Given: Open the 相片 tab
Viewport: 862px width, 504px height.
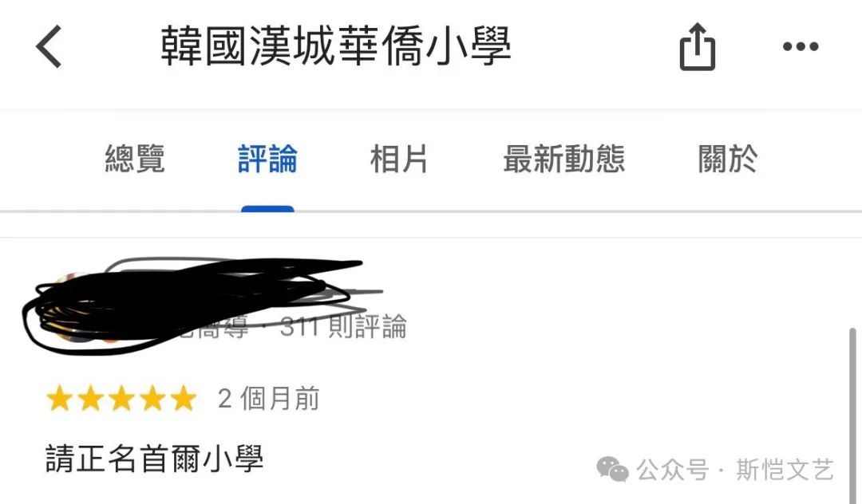Looking at the screenshot, I should pyautogui.click(x=399, y=159).
